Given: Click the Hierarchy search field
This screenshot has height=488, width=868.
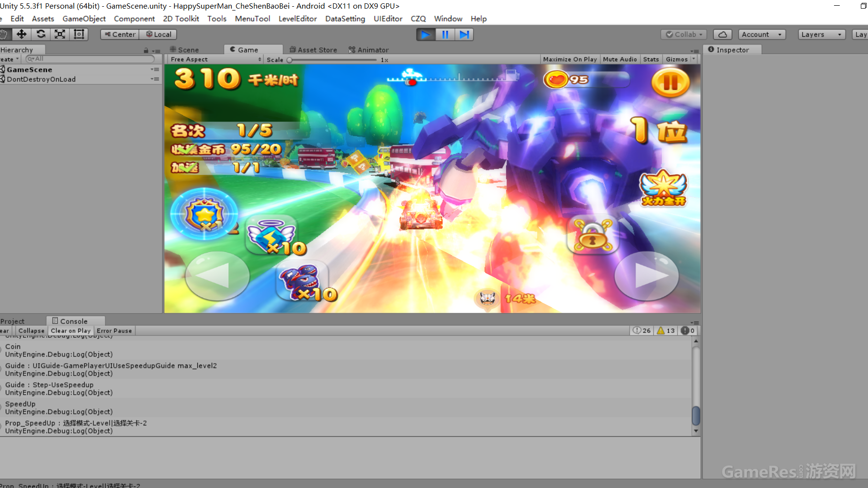Looking at the screenshot, I should click(x=90, y=59).
